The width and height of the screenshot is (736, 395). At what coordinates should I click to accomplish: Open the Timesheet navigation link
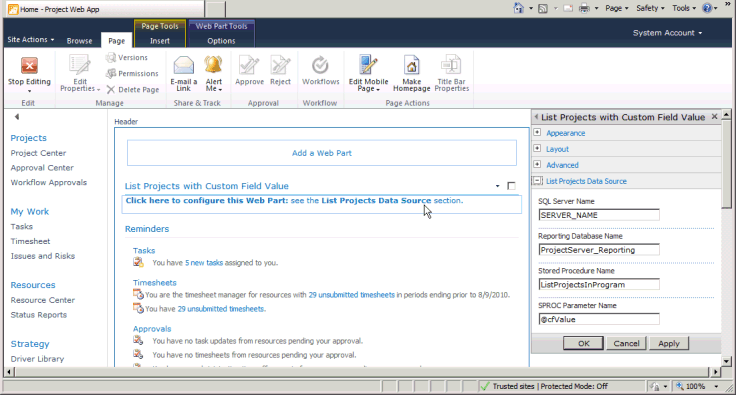(31, 241)
